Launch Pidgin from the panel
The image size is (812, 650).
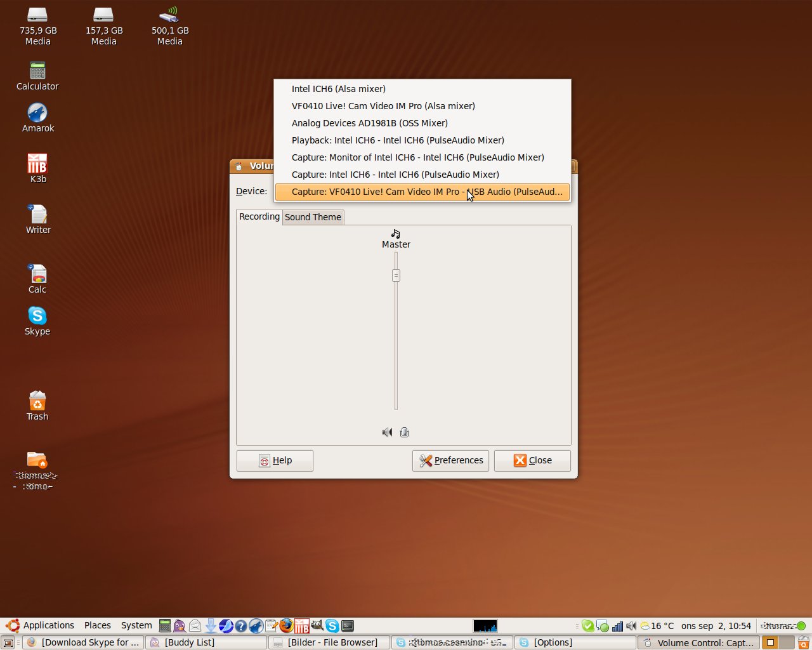tap(180, 626)
